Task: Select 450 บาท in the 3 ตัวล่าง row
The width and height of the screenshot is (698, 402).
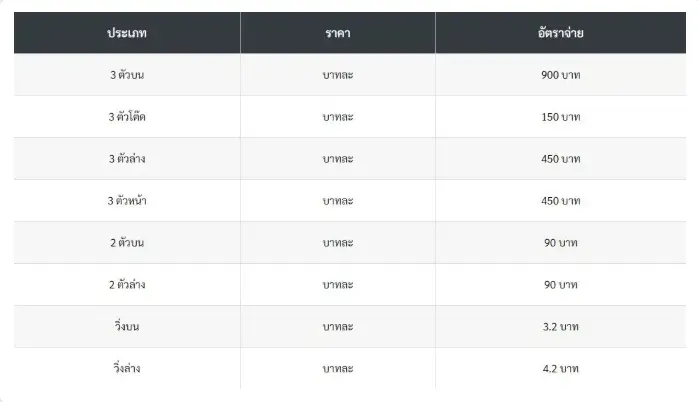Action: [x=560, y=159]
